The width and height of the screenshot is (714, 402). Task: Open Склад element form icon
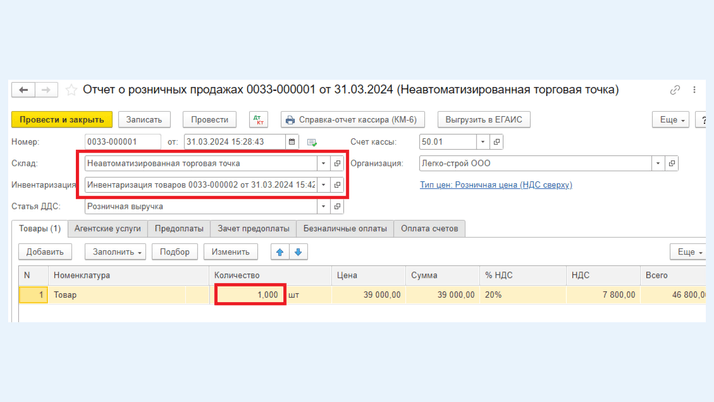(x=337, y=163)
